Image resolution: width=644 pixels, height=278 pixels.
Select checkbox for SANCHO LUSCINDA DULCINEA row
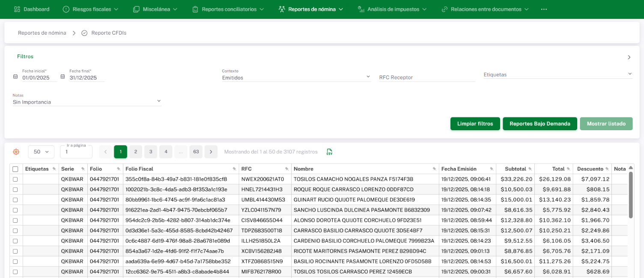15,210
